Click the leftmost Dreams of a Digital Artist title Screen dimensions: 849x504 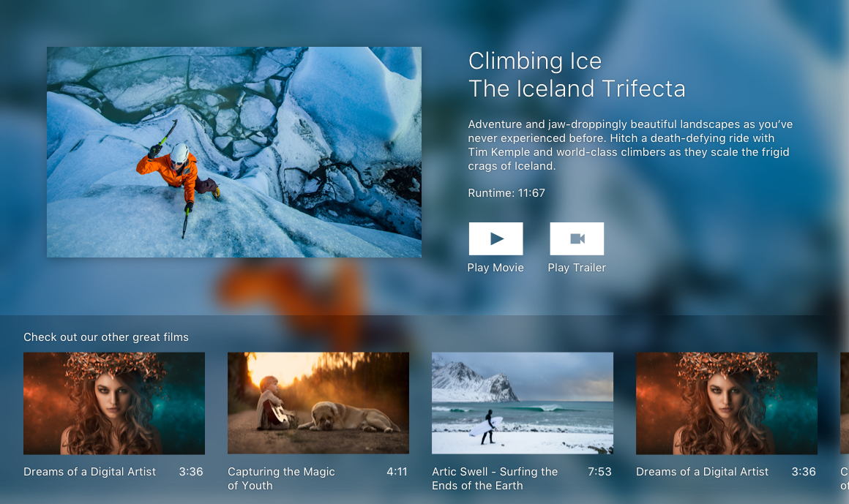89,472
